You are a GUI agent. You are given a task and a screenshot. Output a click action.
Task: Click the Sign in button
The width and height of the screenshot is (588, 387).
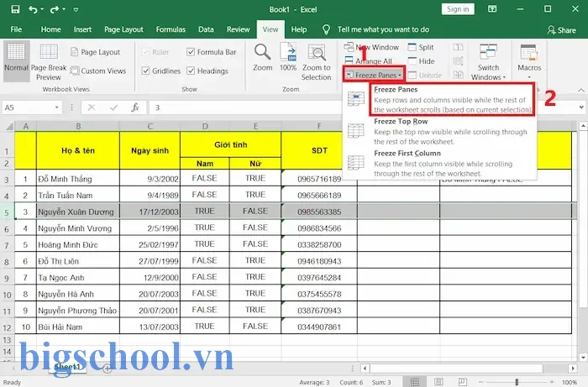[458, 9]
